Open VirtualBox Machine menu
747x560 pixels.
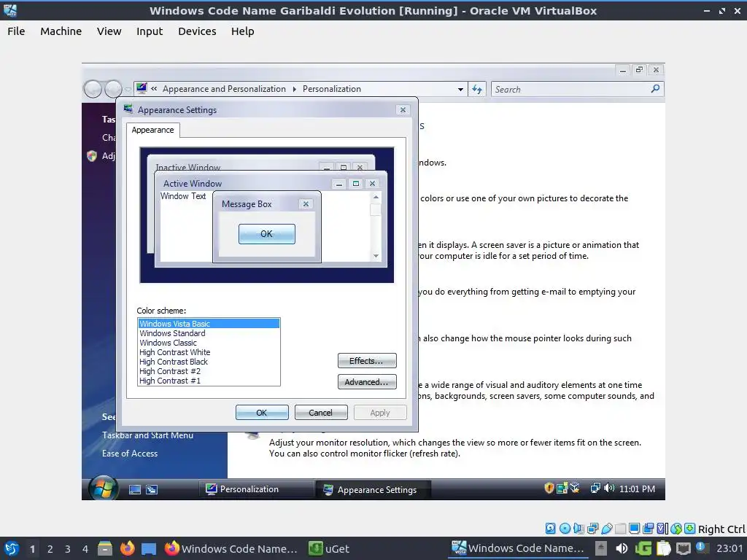(61, 31)
